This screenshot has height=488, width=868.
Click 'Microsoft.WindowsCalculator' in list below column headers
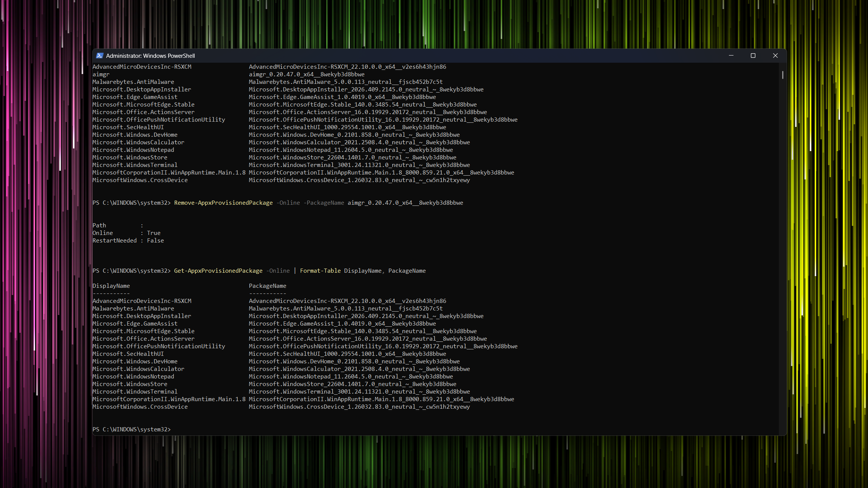[x=138, y=369]
